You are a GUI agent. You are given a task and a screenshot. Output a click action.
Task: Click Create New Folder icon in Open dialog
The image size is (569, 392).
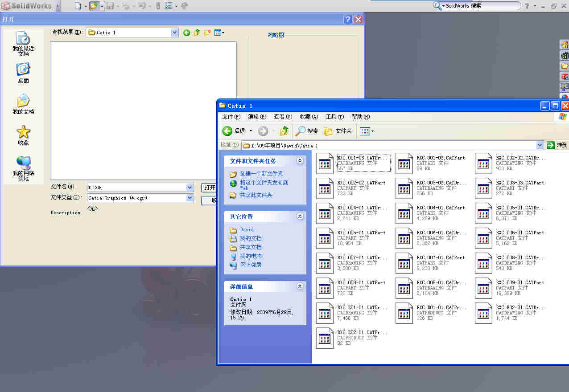207,33
